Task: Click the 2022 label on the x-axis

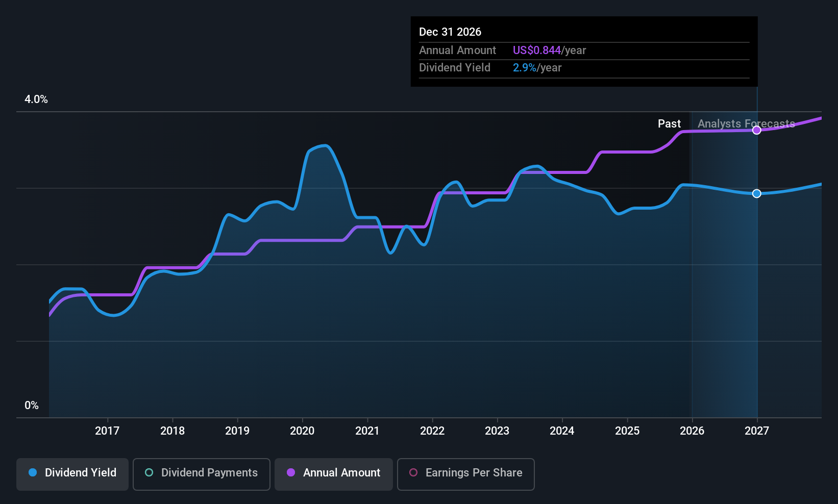Action: (432, 431)
